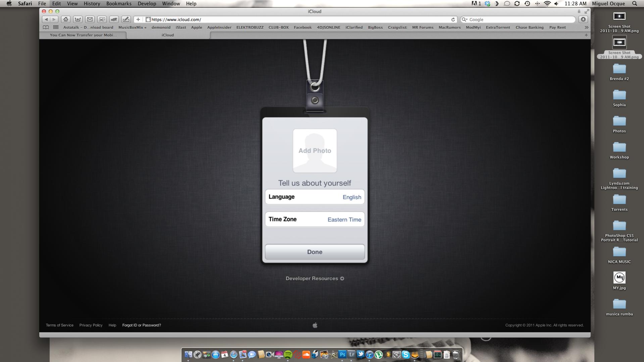Launch Photoshop from the Dock
Viewport: 644px width, 362px height.
click(342, 354)
